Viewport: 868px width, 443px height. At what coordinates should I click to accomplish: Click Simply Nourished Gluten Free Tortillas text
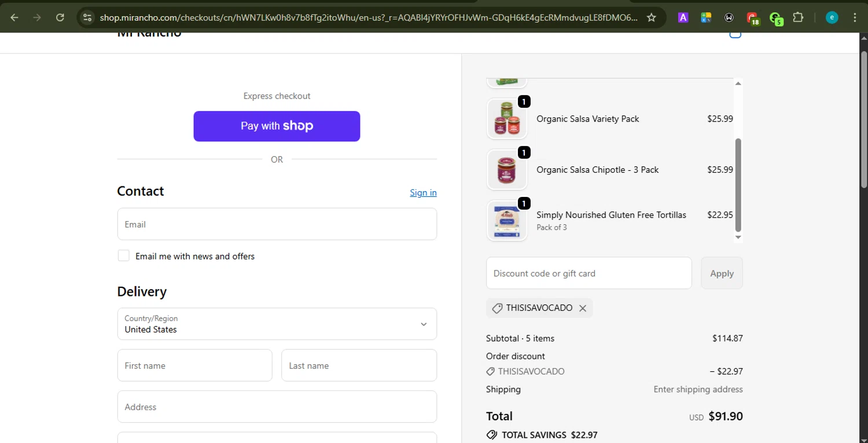click(x=611, y=215)
